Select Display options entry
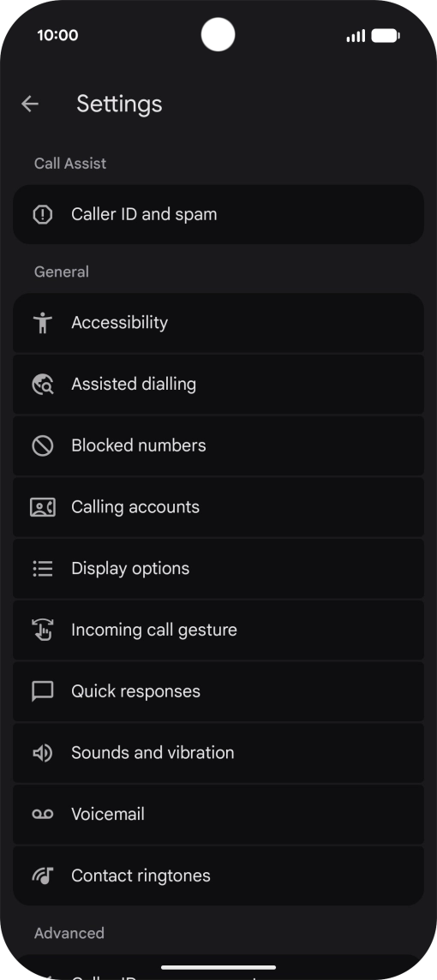The width and height of the screenshot is (437, 980). pyautogui.click(x=218, y=568)
